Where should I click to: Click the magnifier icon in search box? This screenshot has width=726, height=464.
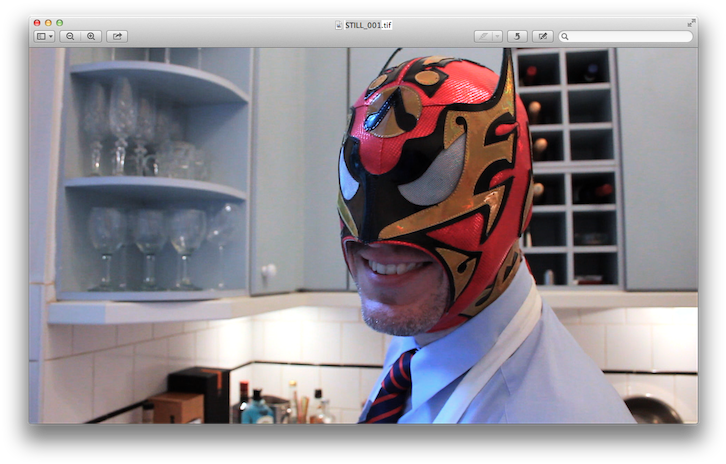[566, 36]
